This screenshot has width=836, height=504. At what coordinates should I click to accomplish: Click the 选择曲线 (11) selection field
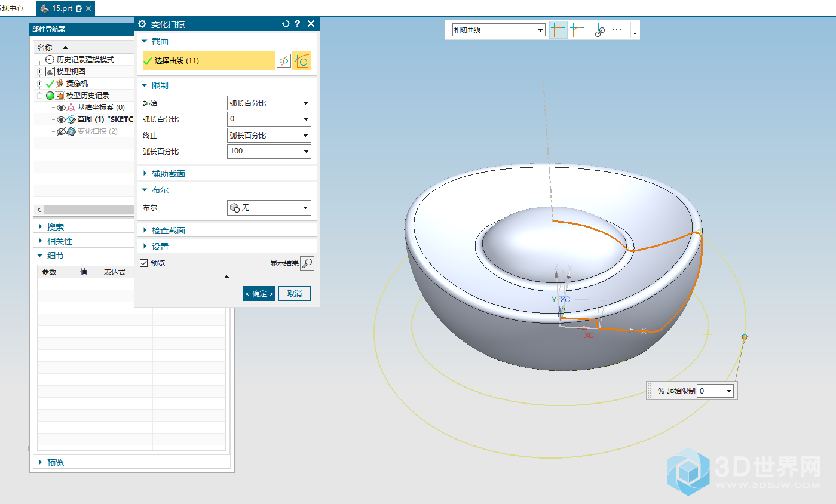coord(209,61)
